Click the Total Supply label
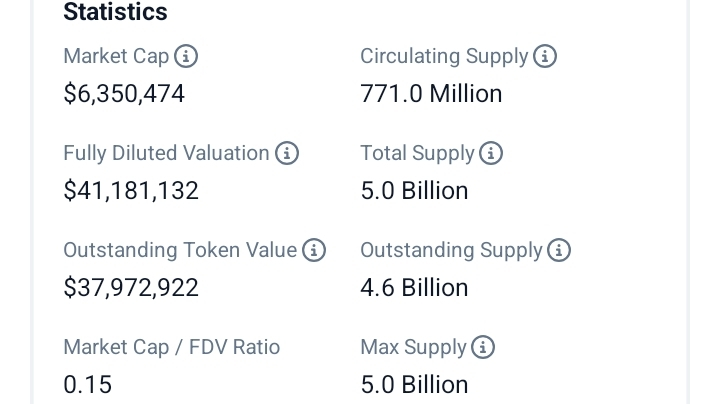This screenshot has height=404, width=720. pos(417,153)
